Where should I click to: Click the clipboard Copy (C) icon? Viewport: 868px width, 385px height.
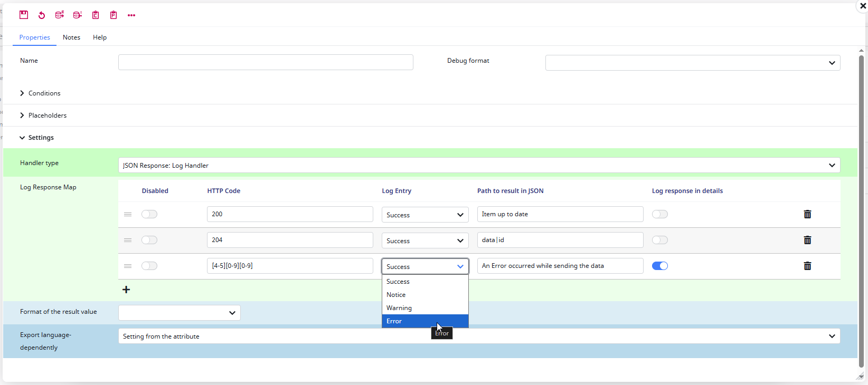point(96,15)
